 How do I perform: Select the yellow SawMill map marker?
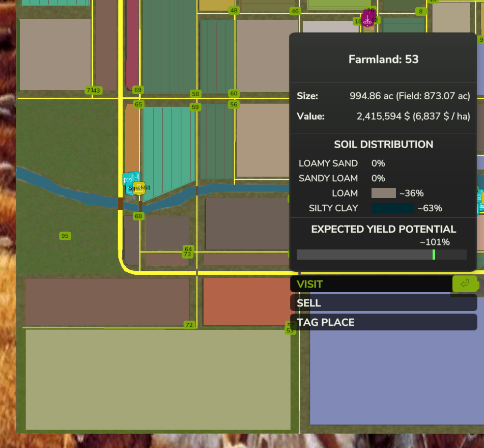pyautogui.click(x=139, y=188)
